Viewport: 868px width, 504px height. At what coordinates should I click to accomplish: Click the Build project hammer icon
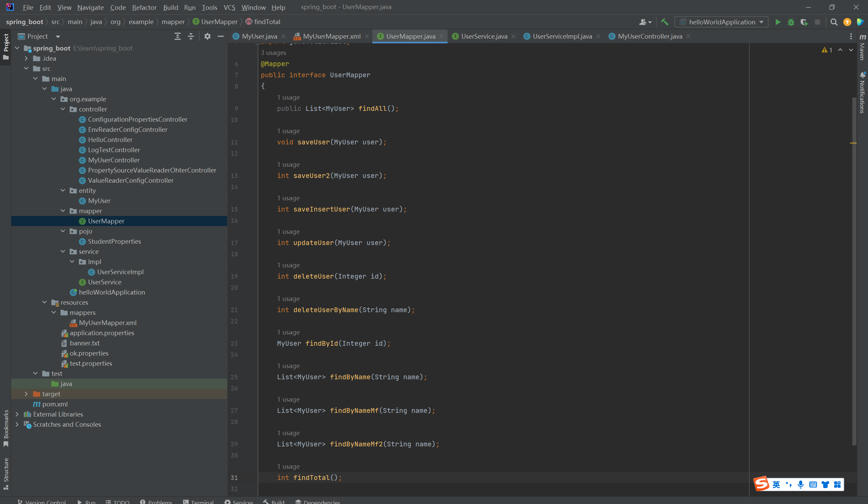coord(665,22)
